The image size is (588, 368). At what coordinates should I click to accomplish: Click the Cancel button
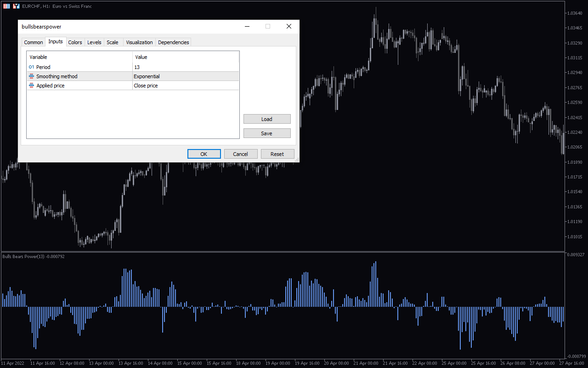tap(240, 154)
